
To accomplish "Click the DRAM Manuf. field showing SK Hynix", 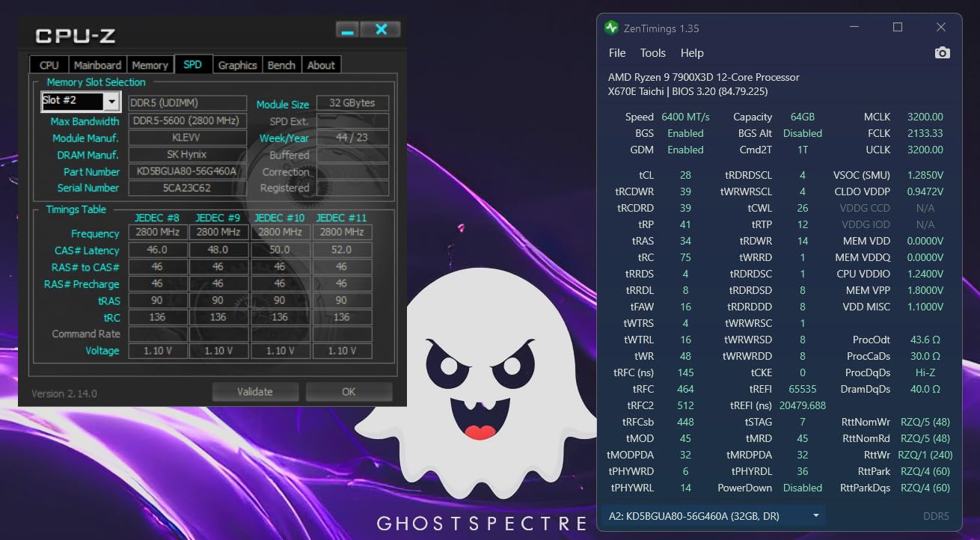I will pos(187,155).
